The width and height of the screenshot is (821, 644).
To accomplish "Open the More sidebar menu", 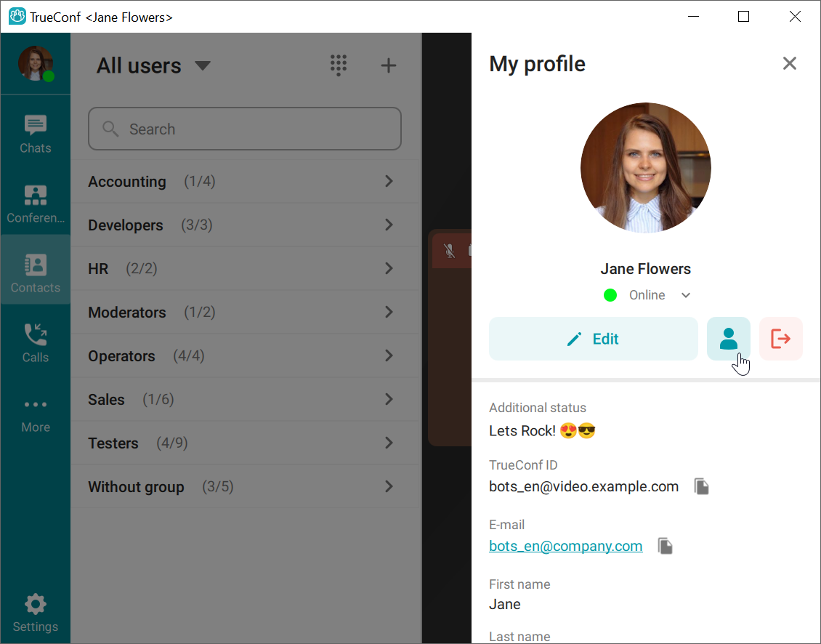I will 35,415.
